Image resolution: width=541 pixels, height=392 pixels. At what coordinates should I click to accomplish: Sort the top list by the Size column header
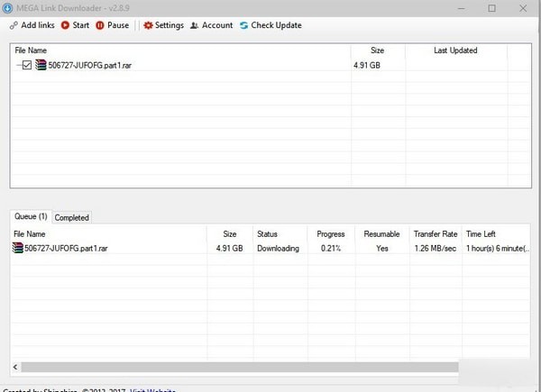tap(378, 50)
